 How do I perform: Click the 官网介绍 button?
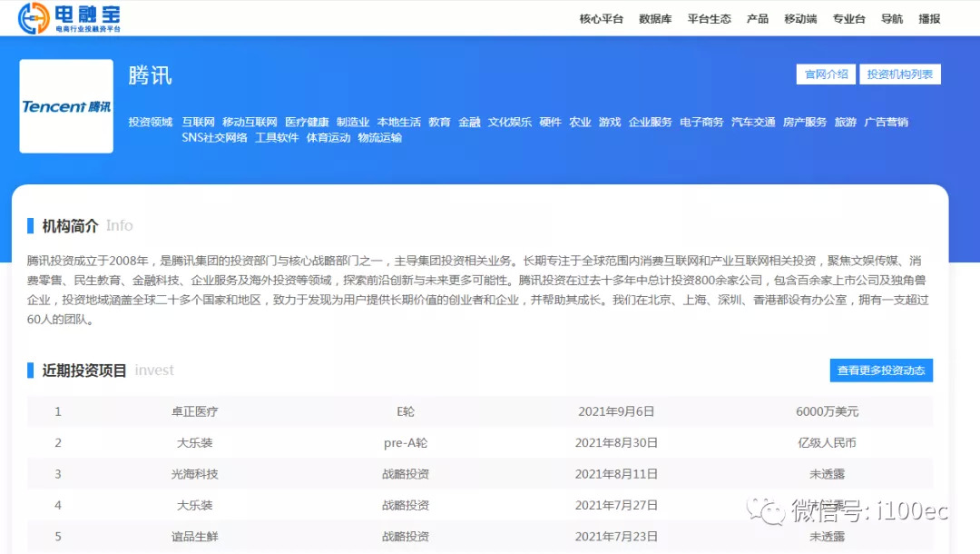click(826, 74)
